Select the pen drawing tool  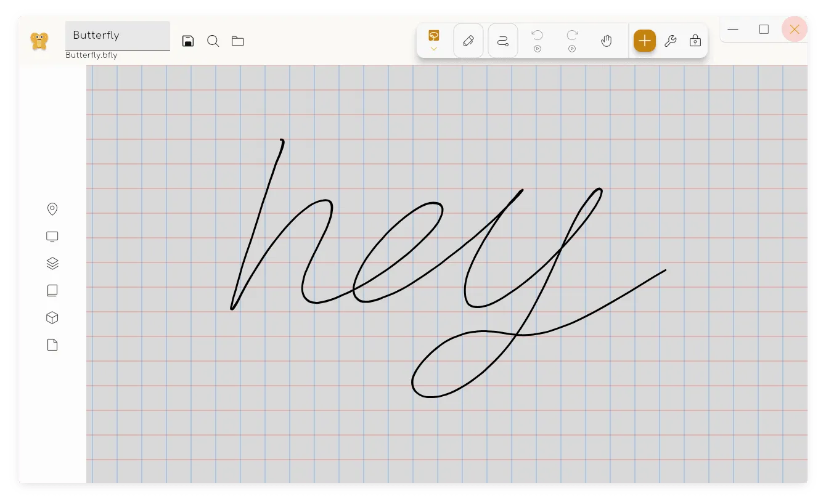click(468, 41)
